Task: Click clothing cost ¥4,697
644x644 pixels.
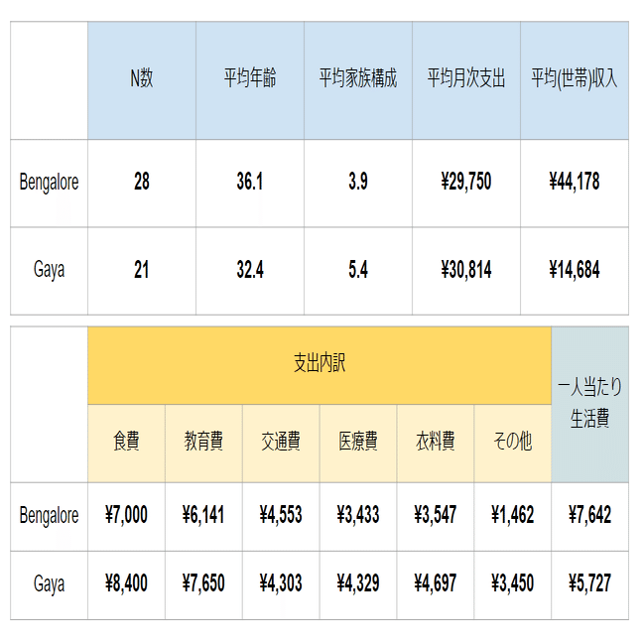Action: (x=435, y=583)
